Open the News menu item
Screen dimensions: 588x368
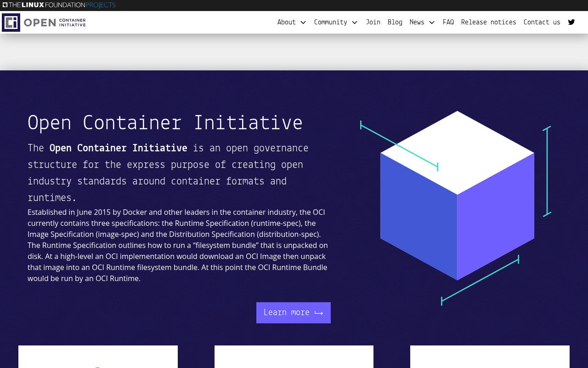[417, 22]
